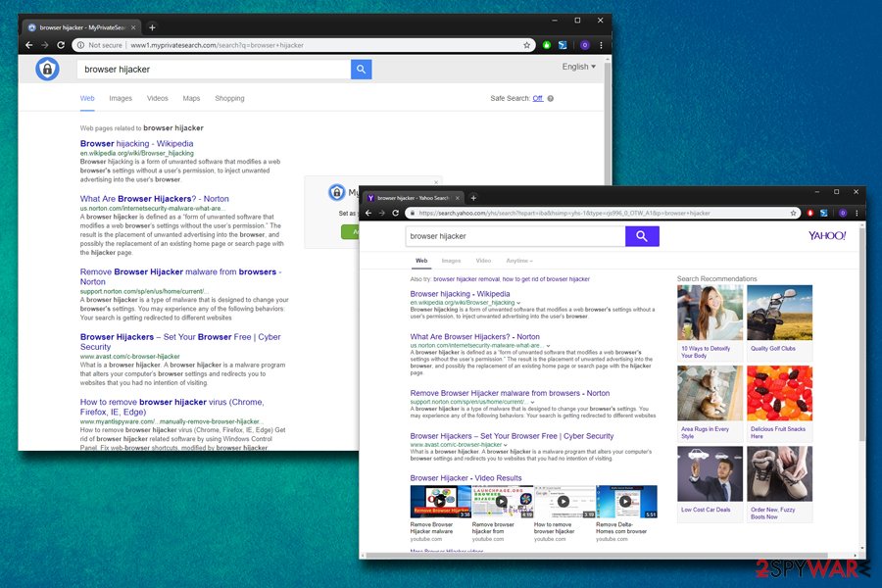The height and width of the screenshot is (588, 882).
Task: Close the Yahoo Search browser tab
Action: click(x=458, y=198)
